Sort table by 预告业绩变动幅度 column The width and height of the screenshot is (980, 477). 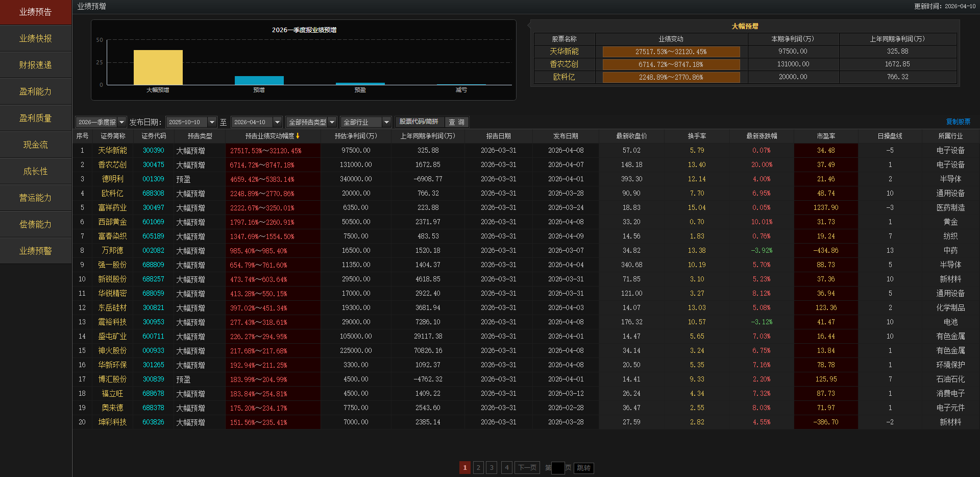click(273, 136)
